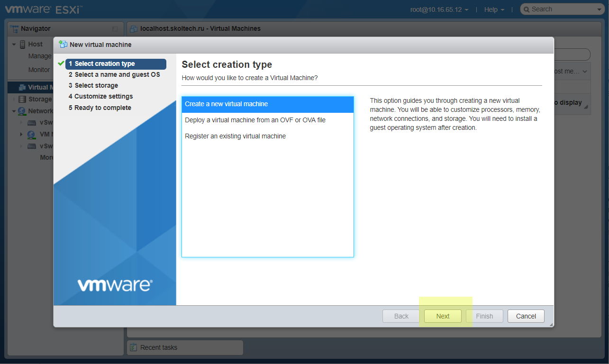Click the VMware ESXi logo

43,9
